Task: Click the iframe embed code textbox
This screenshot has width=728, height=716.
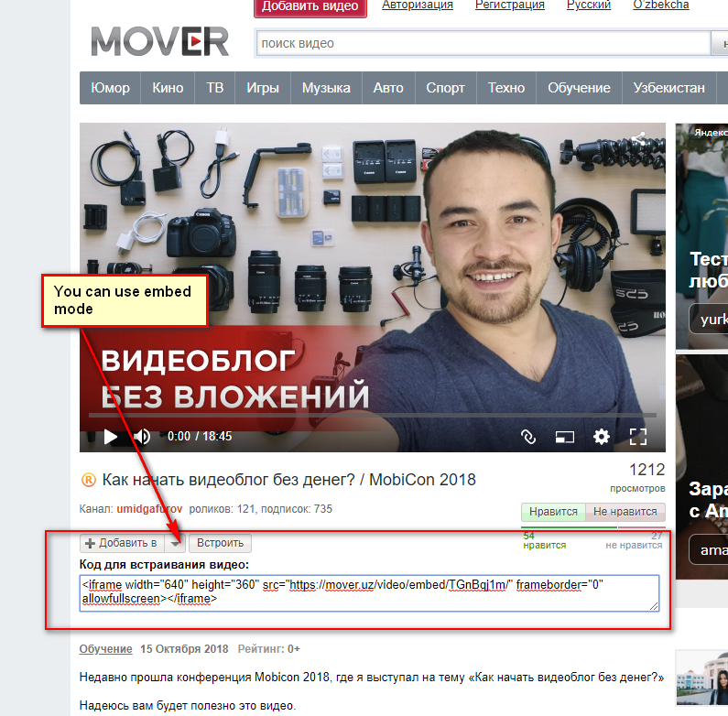Action: click(370, 592)
